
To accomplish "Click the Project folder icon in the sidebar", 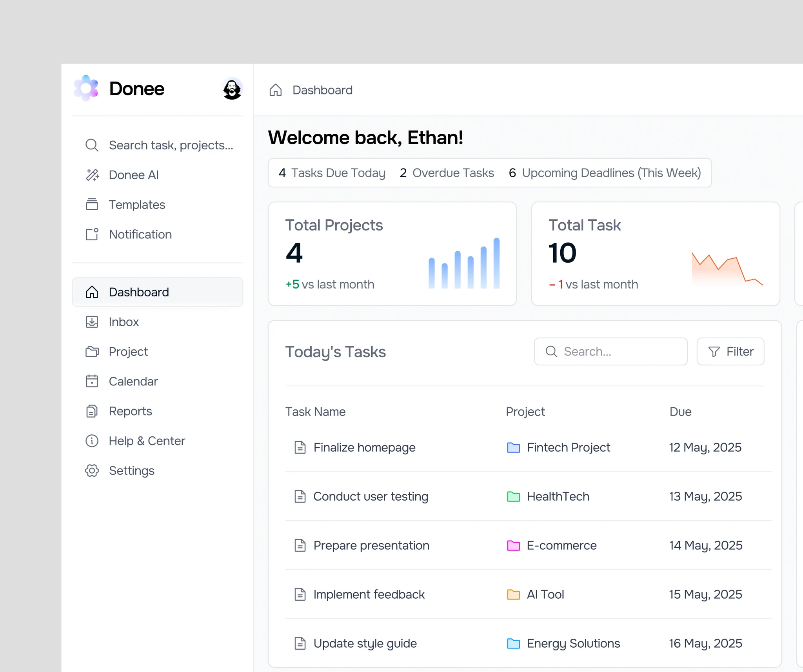I will pyautogui.click(x=92, y=352).
